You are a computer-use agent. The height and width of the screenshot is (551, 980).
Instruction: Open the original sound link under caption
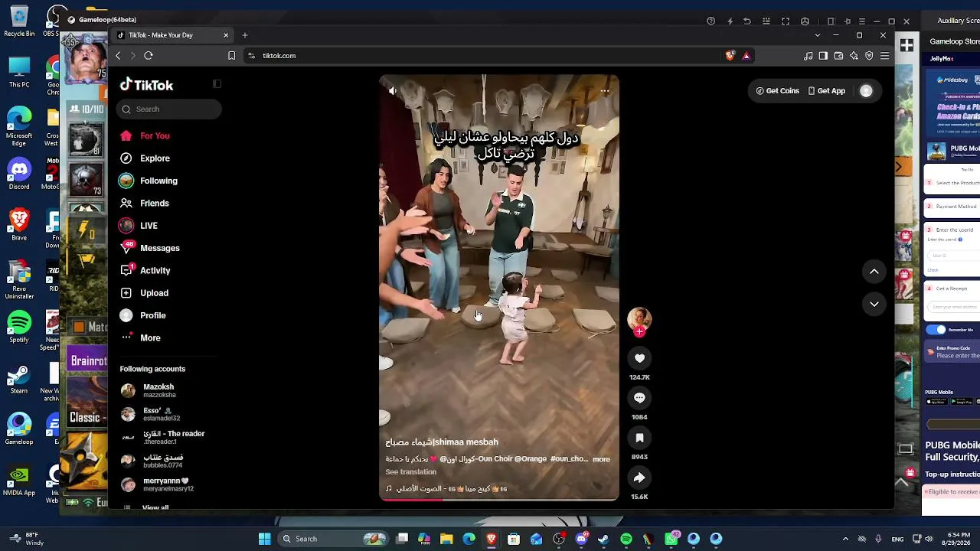(446, 489)
